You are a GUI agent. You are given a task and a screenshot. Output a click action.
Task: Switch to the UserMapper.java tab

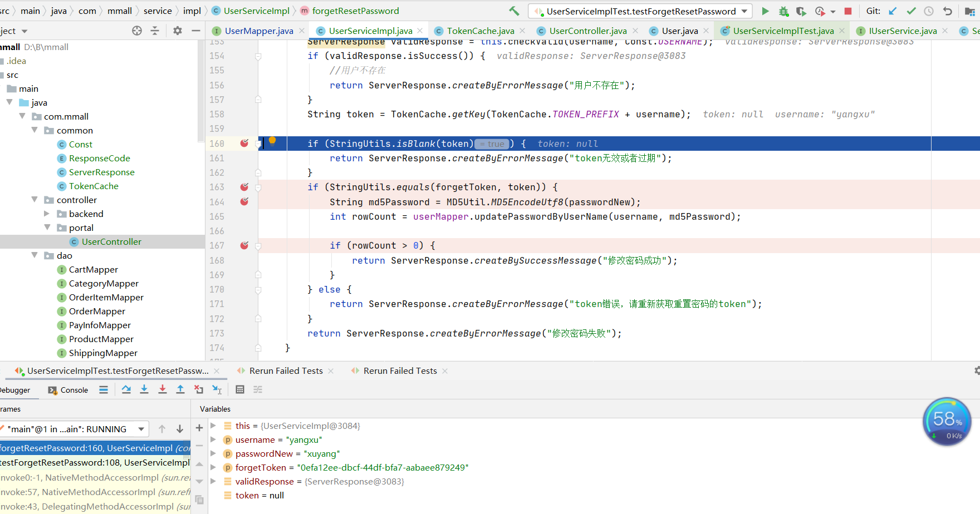click(x=258, y=31)
